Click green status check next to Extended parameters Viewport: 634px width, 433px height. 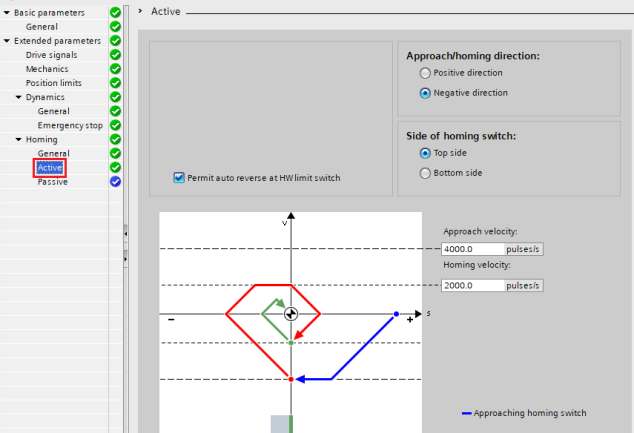tap(115, 41)
